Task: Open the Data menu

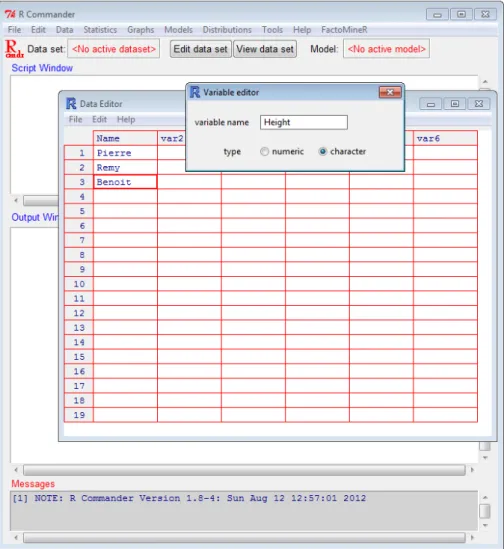Action: tap(64, 30)
